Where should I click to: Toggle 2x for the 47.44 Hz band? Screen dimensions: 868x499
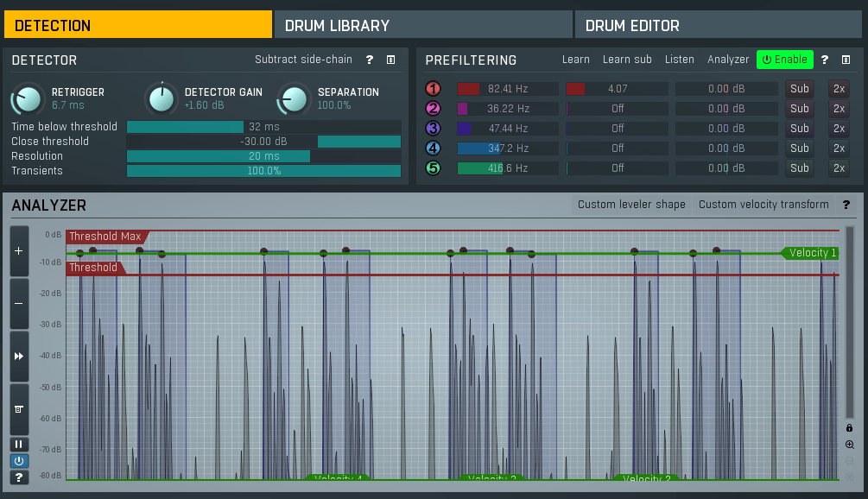click(839, 129)
